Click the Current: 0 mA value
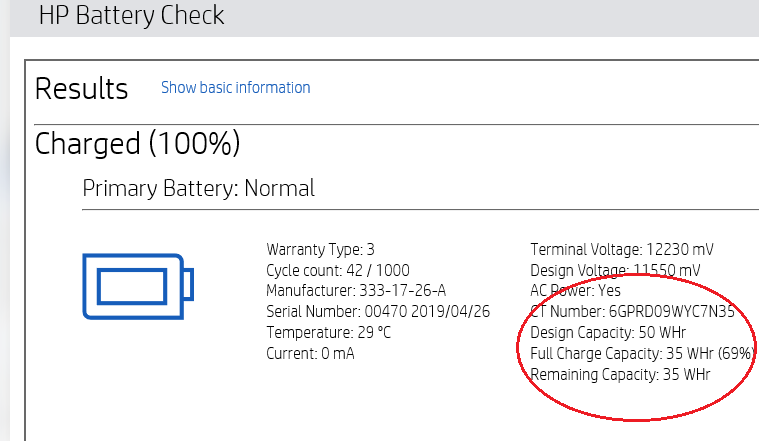Screen dimensions: 759x441 click(310, 353)
